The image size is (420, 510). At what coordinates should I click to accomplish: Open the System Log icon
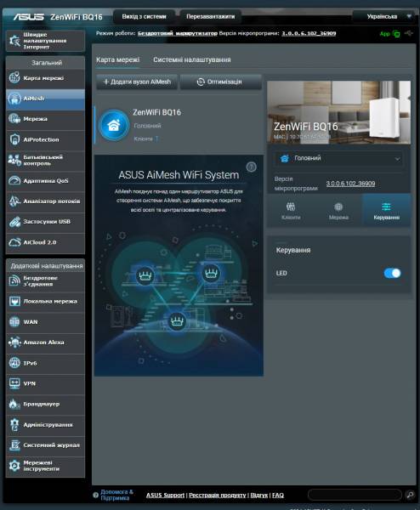tap(14, 445)
